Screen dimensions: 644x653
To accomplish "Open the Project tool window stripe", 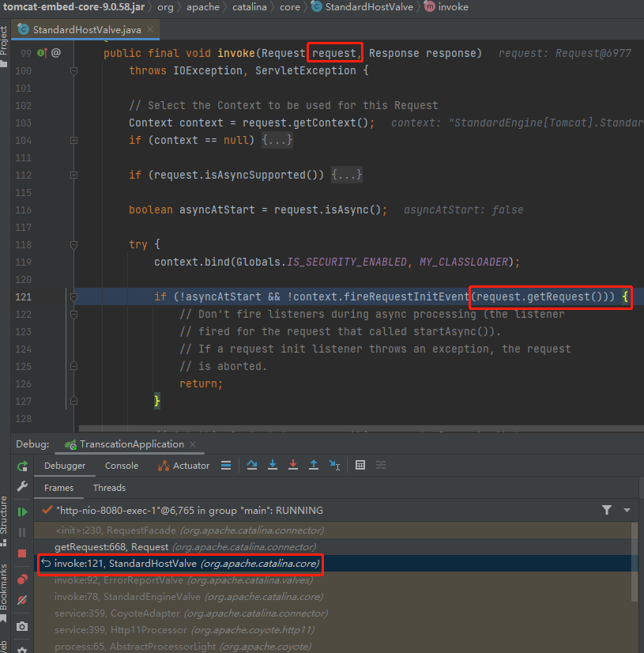I will [4, 46].
